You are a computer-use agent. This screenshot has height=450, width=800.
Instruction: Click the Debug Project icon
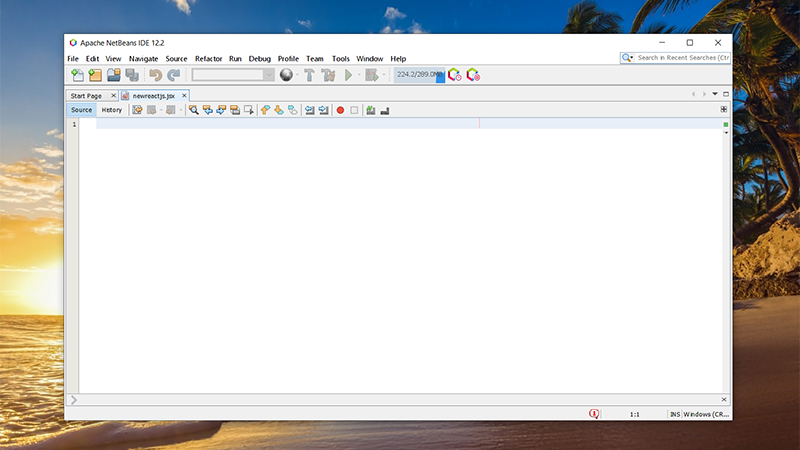pyautogui.click(x=372, y=75)
